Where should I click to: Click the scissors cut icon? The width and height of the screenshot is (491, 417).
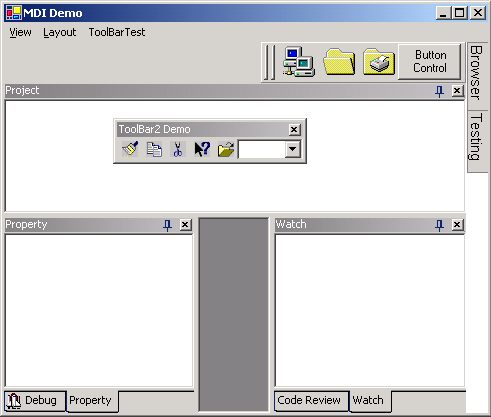[178, 149]
